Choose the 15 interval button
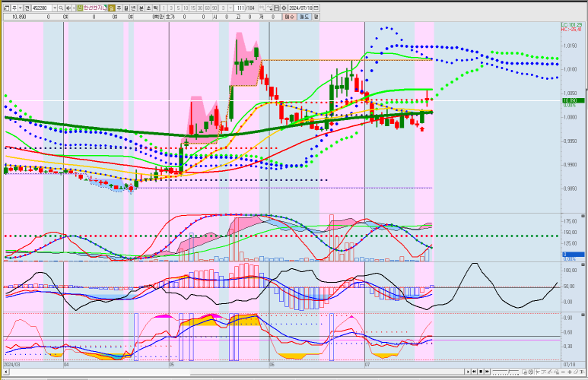588x380 pixels. click(x=192, y=8)
